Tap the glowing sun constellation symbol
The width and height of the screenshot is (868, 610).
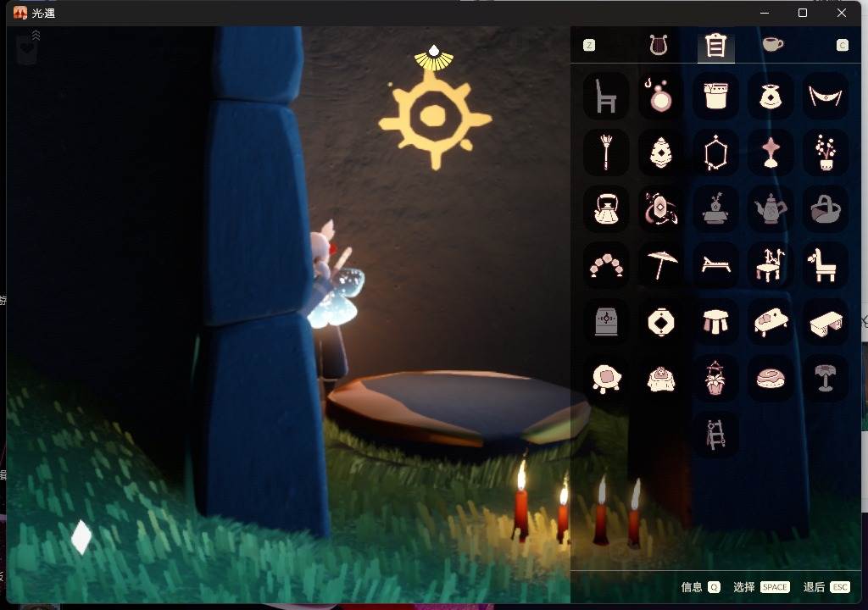(x=435, y=118)
